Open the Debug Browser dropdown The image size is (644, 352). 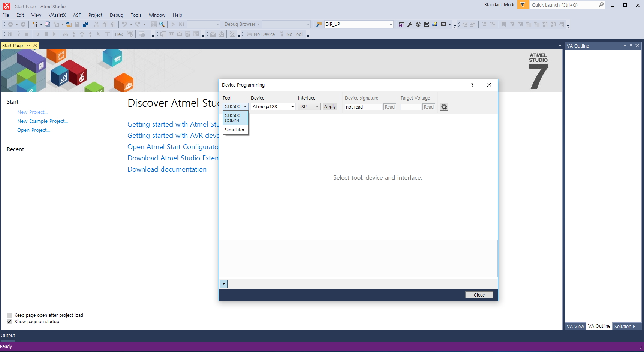pyautogui.click(x=242, y=24)
